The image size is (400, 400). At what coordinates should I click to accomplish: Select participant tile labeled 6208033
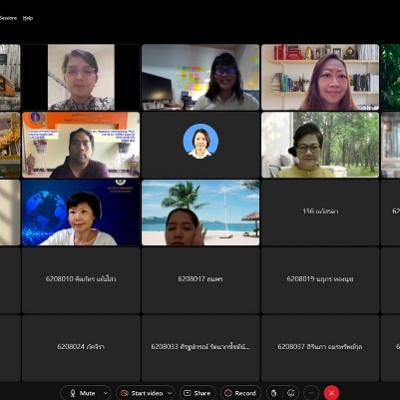coord(201,348)
